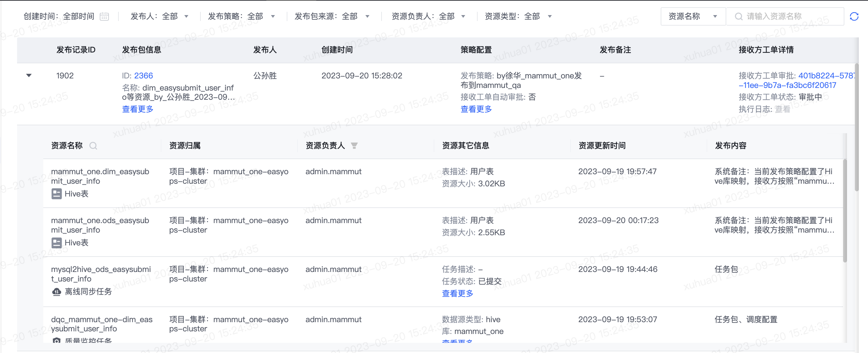Viewport: 868px width, 353px height.
Task: Click 查看更多 in the mysql2hive task row
Action: pyautogui.click(x=458, y=293)
